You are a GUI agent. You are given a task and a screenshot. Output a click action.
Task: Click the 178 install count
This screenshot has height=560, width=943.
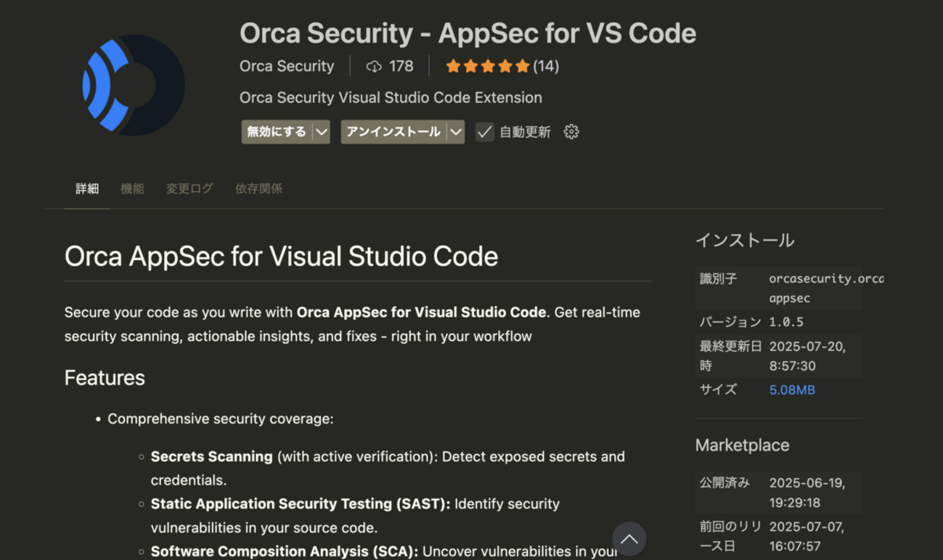(401, 67)
